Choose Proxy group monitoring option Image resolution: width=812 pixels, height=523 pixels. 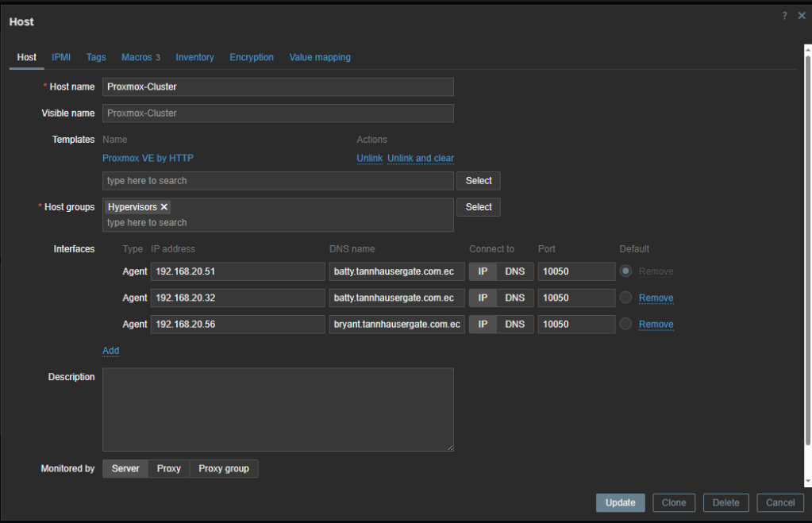pyautogui.click(x=223, y=468)
